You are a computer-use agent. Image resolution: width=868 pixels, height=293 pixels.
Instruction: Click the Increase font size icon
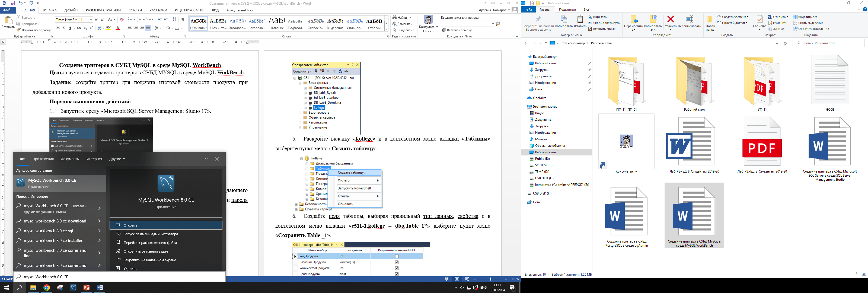pyautogui.click(x=96, y=20)
